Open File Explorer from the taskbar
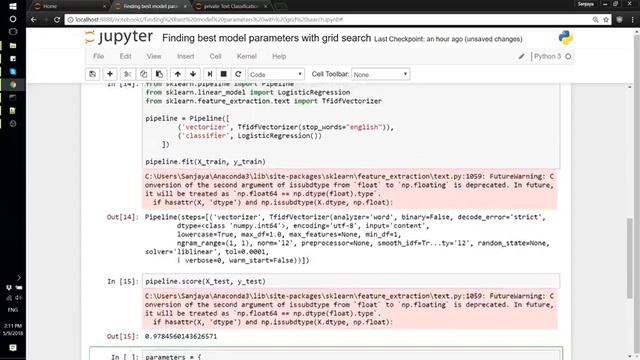Screen dimensions: 640x360 [x=13, y=45]
